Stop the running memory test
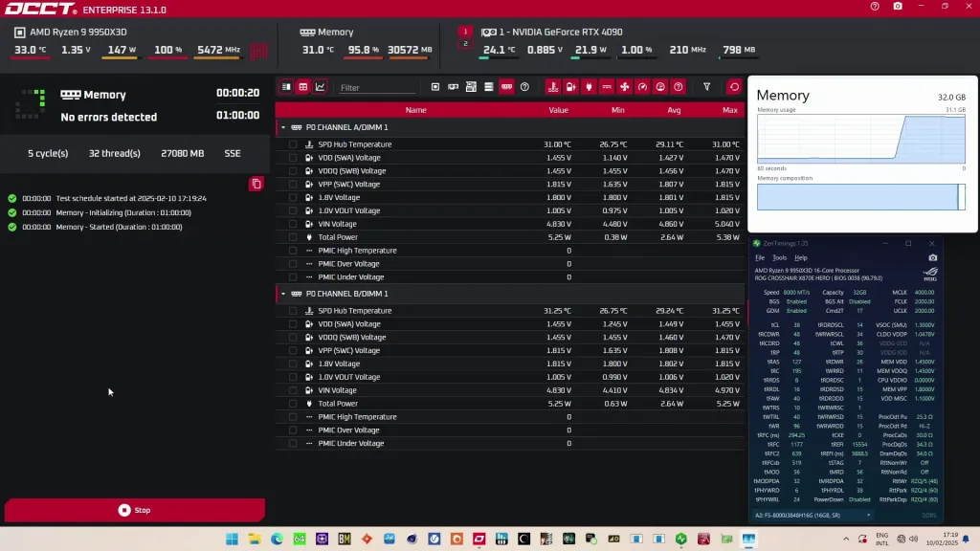Viewport: 980px width, 551px height. tap(134, 511)
